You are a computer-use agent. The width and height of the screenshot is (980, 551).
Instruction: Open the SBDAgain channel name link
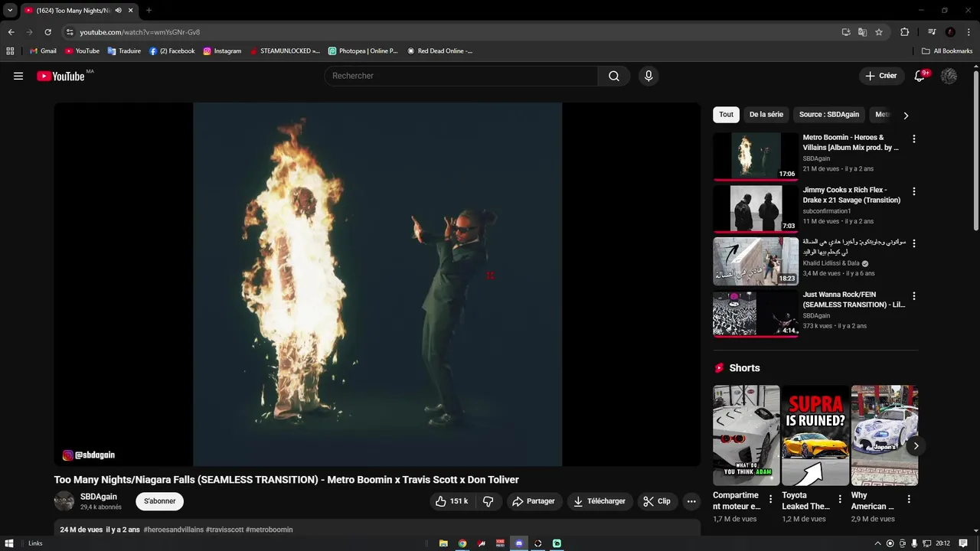[99, 497]
